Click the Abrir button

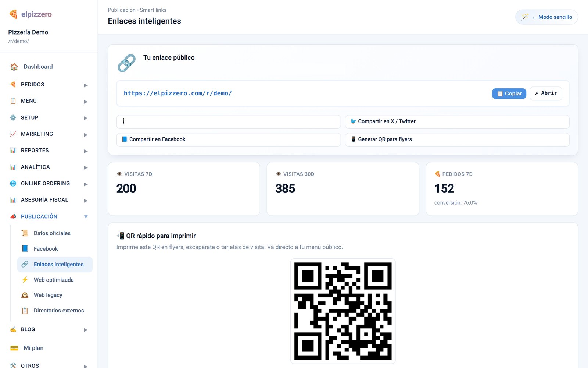546,93
